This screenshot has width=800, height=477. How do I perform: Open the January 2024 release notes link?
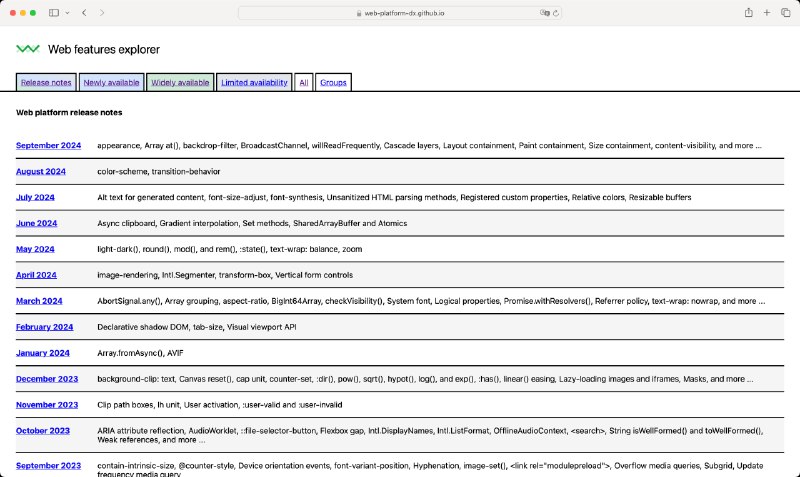[43, 353]
